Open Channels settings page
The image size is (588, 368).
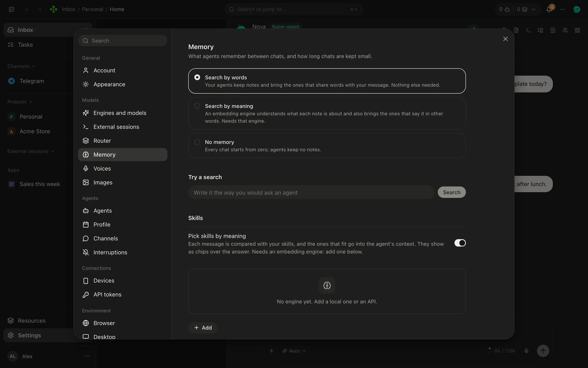click(x=122, y=238)
